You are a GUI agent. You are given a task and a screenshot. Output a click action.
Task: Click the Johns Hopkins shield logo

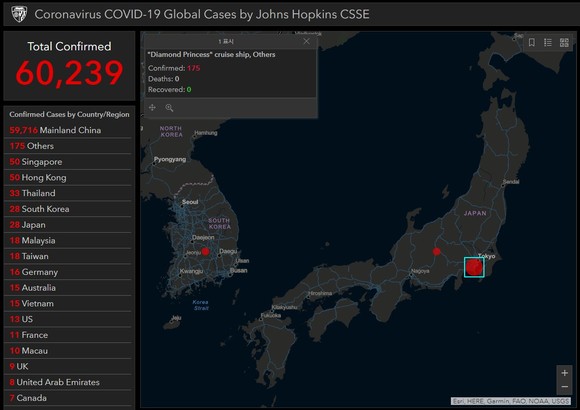[19, 14]
